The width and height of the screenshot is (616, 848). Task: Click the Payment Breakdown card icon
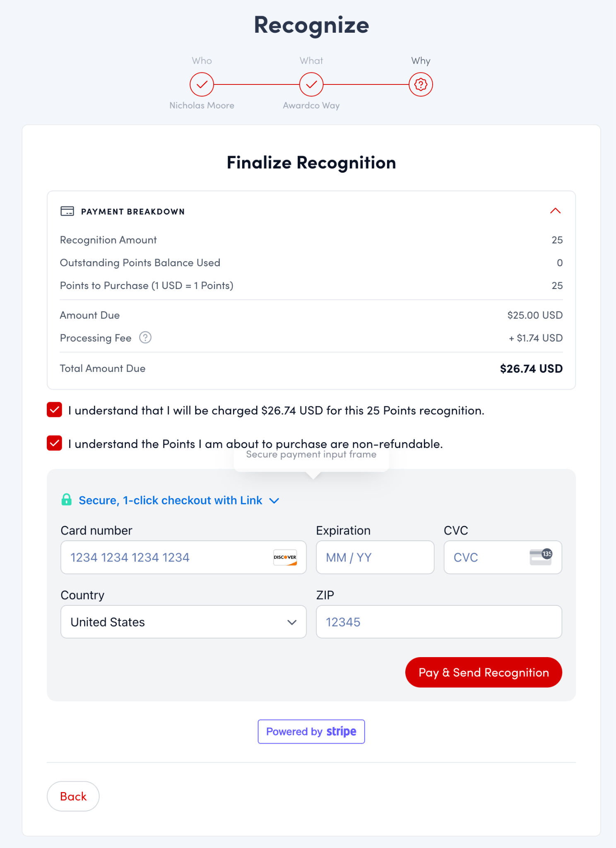pyautogui.click(x=67, y=211)
